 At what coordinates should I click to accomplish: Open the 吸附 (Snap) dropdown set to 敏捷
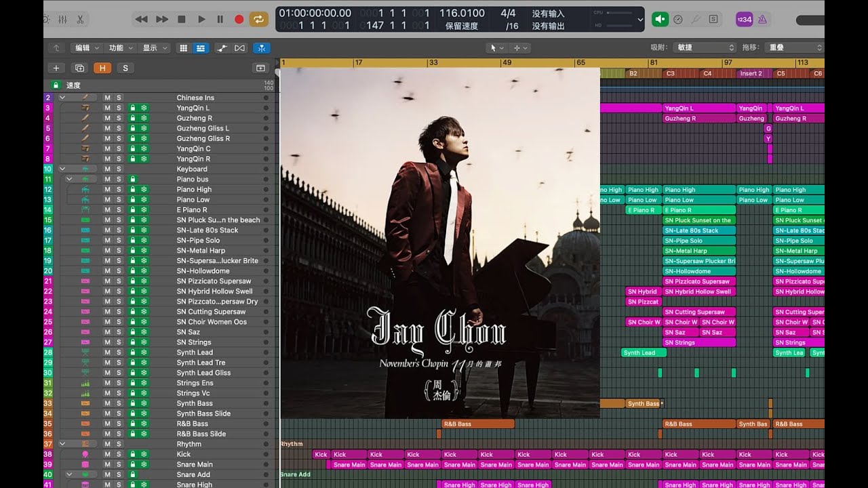(705, 48)
